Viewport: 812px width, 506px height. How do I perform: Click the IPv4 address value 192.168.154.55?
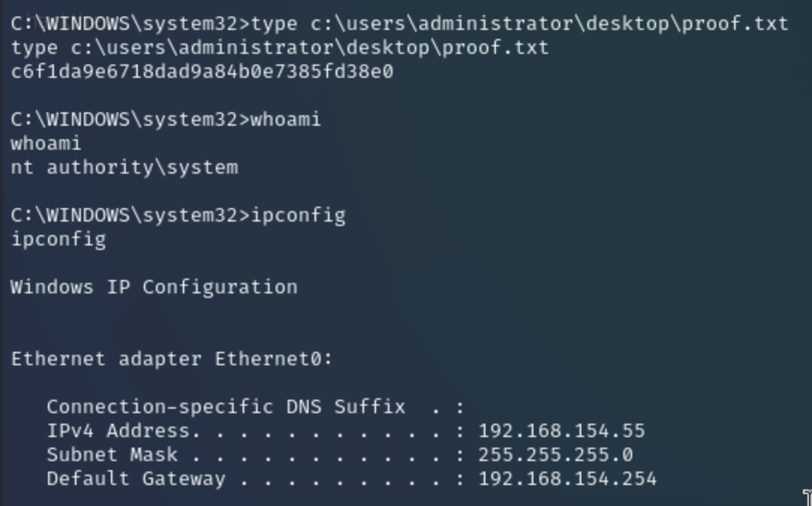coord(561,431)
